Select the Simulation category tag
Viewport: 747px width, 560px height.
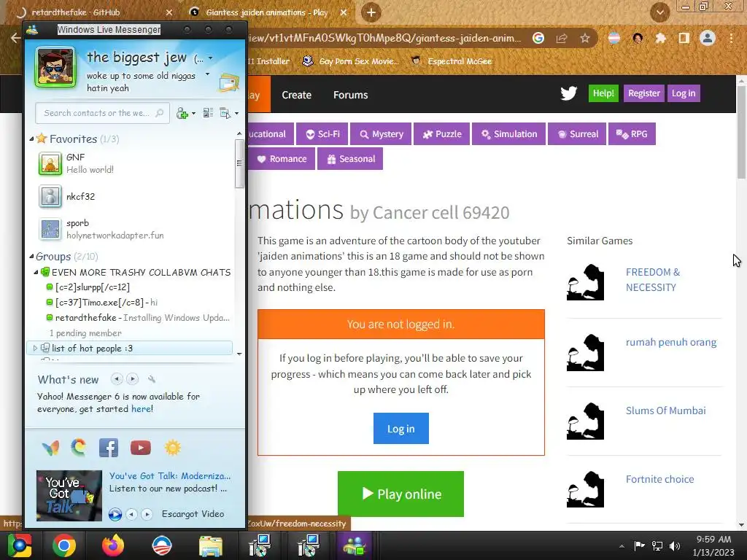pos(508,134)
